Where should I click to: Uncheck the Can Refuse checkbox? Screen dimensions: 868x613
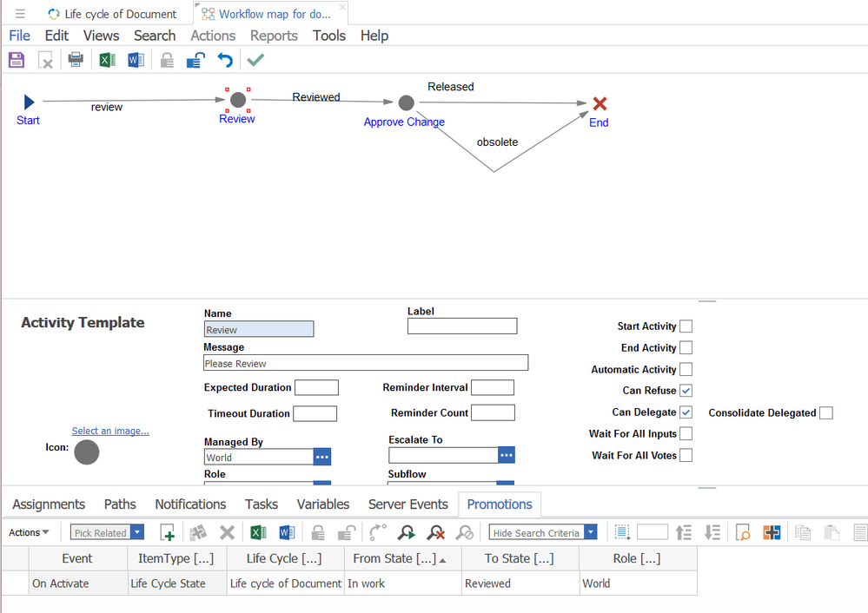[686, 391]
